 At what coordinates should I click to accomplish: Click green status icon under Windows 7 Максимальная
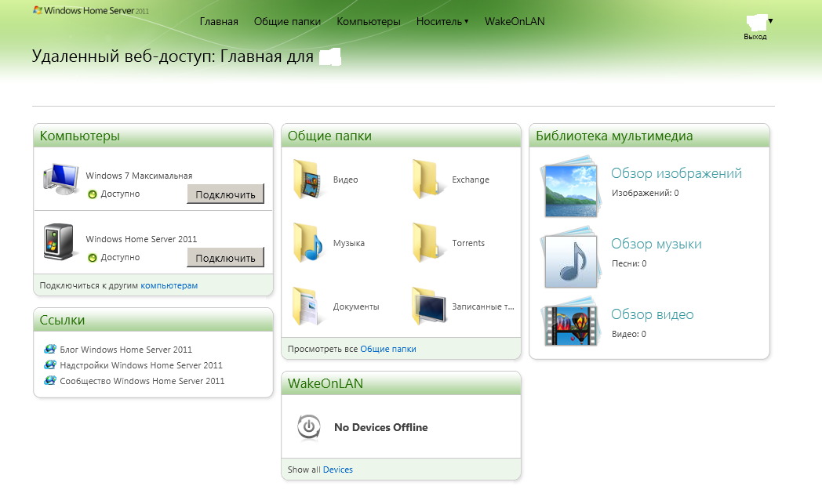pos(93,194)
